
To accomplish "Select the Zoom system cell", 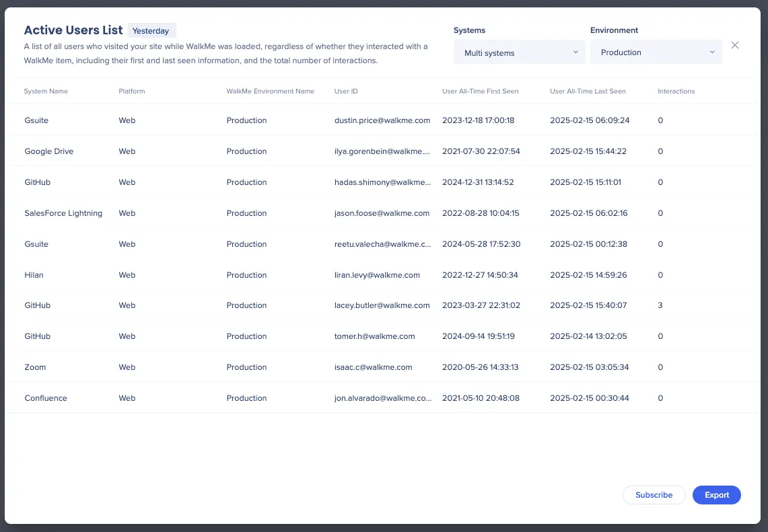I will click(35, 367).
